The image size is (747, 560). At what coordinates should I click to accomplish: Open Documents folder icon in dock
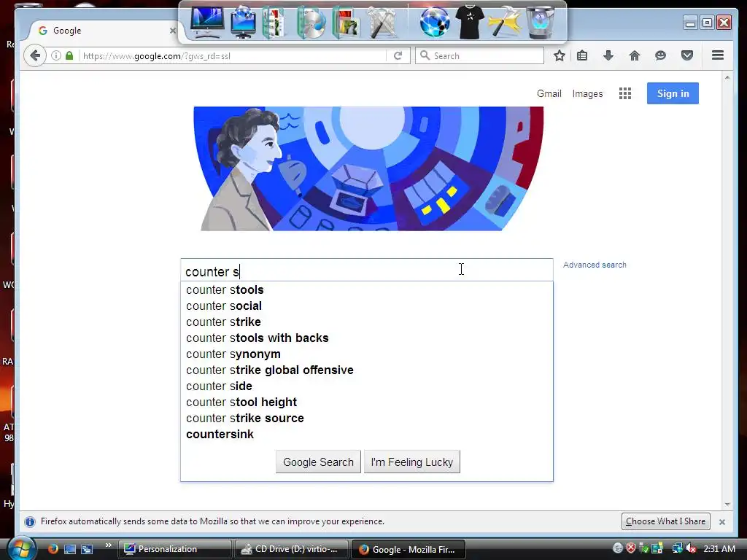coord(274,22)
